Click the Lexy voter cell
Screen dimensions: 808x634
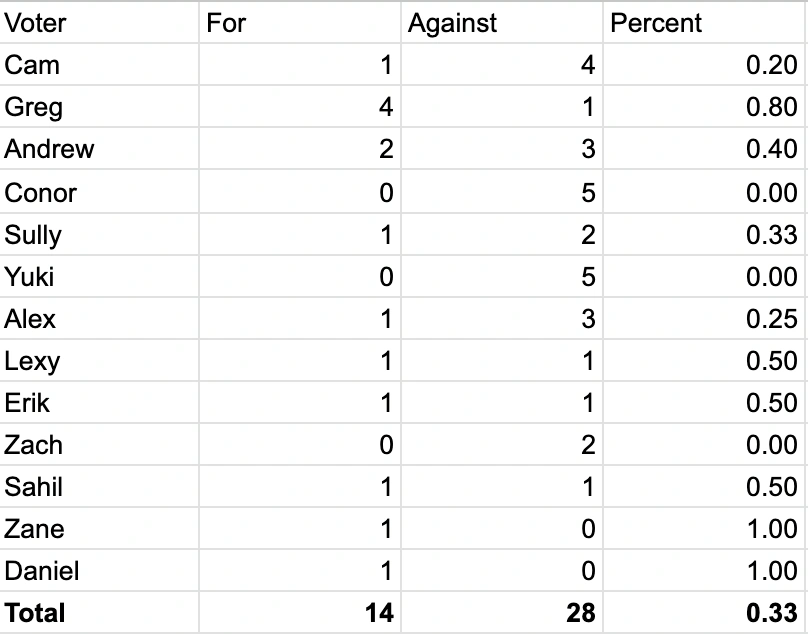32,361
